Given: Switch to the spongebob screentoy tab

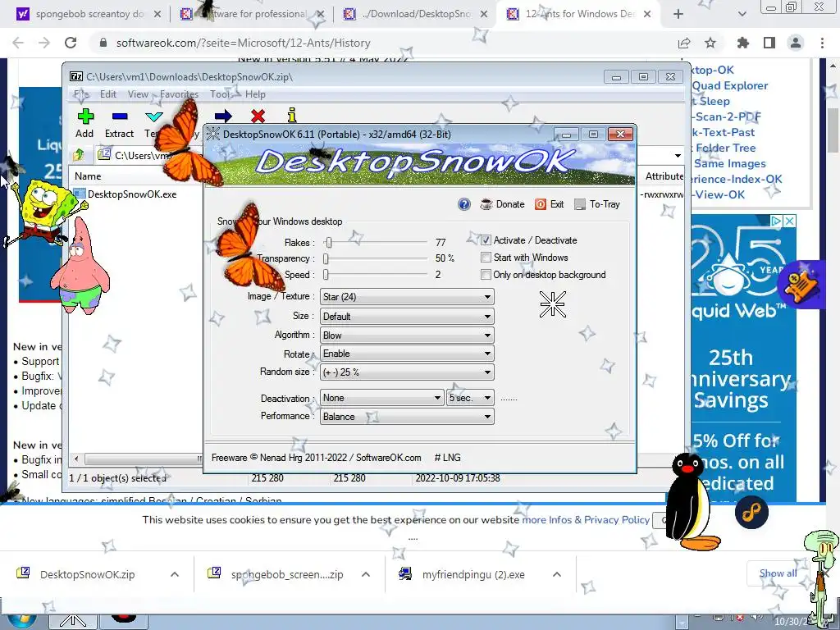Looking at the screenshot, I should pos(89,15).
